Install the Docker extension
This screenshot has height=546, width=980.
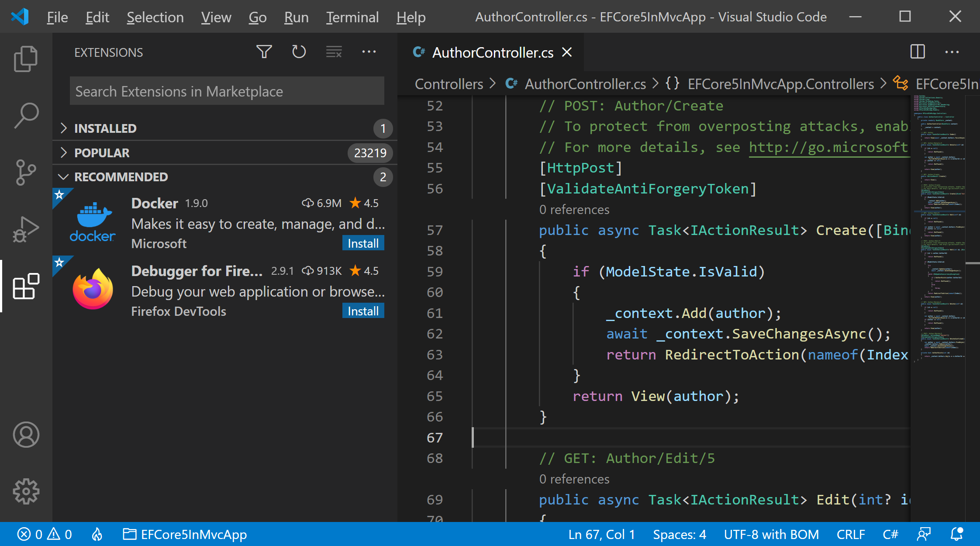[363, 243]
